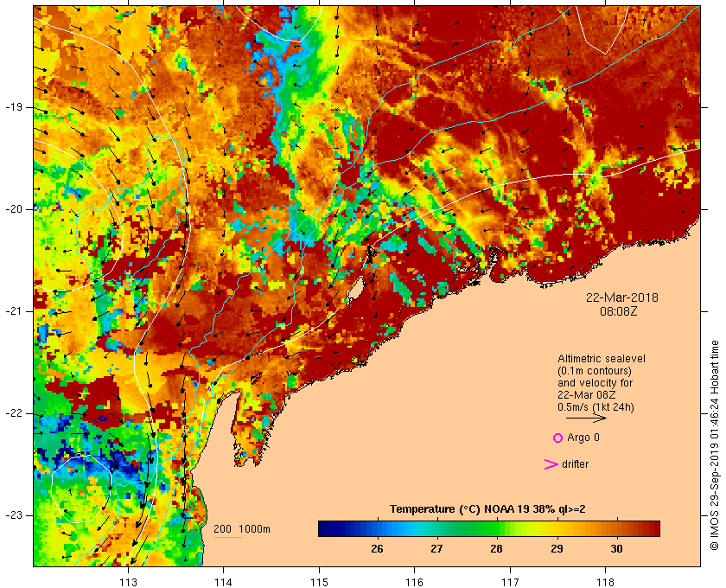Screen dimensions: 726x588
Task: Click the longitude axis label '115'
Action: click(319, 582)
